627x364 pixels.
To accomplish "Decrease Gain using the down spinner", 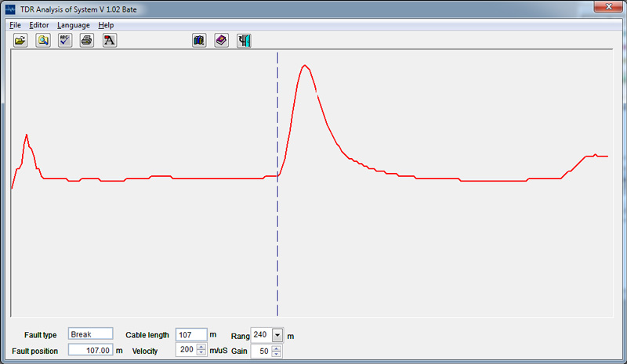I will pos(276,355).
